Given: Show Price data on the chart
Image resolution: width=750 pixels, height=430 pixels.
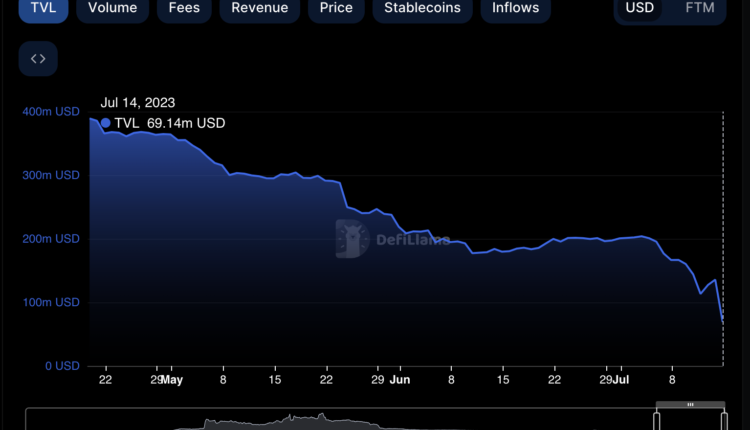Looking at the screenshot, I should [x=335, y=8].
